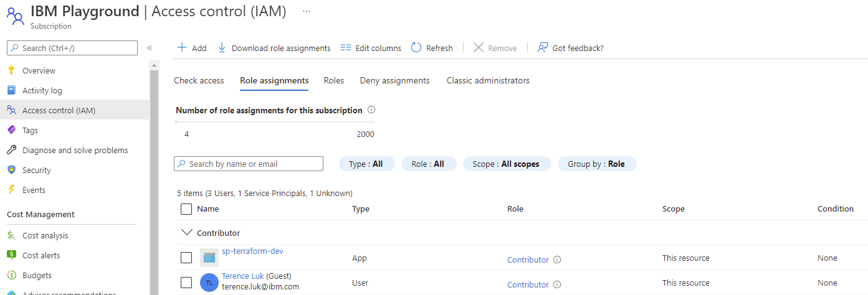Click the info icon beside role assignments count
Image resolution: width=868 pixels, height=295 pixels.
(x=371, y=110)
